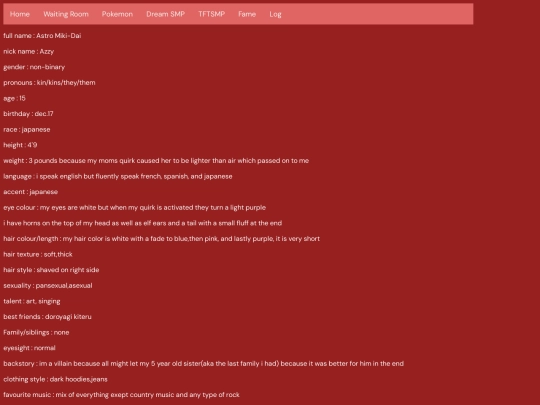
Task: Click the clothing style dark hoodies line
Action: [x=55, y=379]
